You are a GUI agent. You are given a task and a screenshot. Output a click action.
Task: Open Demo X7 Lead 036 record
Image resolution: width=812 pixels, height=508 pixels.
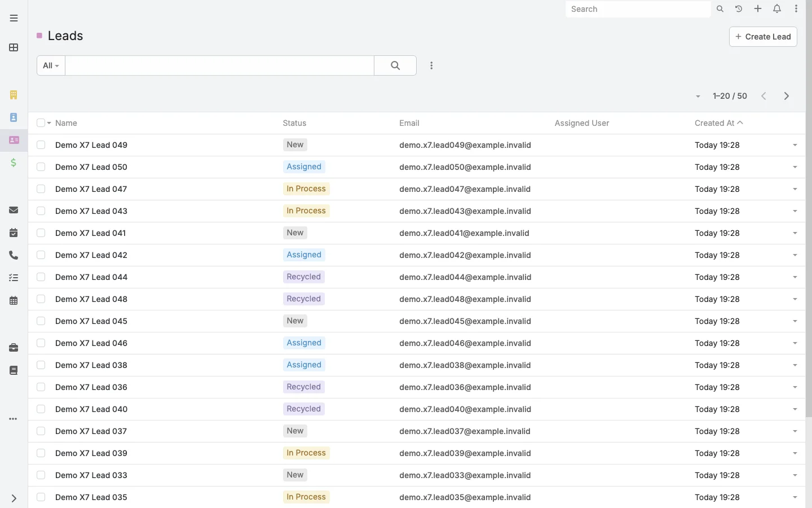(x=91, y=387)
